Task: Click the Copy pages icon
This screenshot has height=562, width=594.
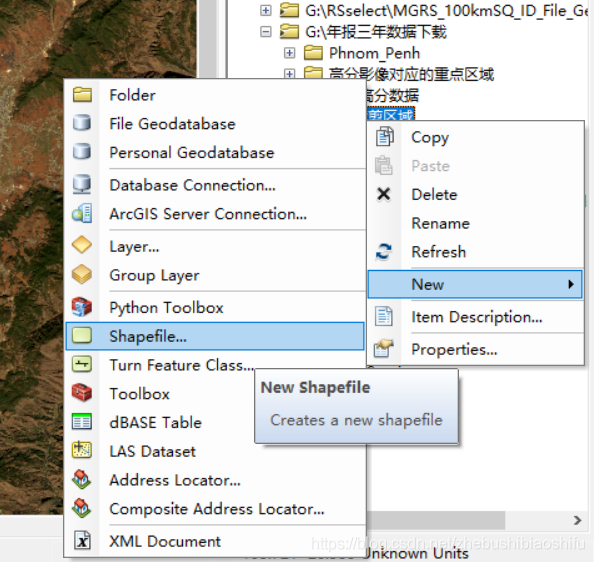Action: pyautogui.click(x=385, y=137)
